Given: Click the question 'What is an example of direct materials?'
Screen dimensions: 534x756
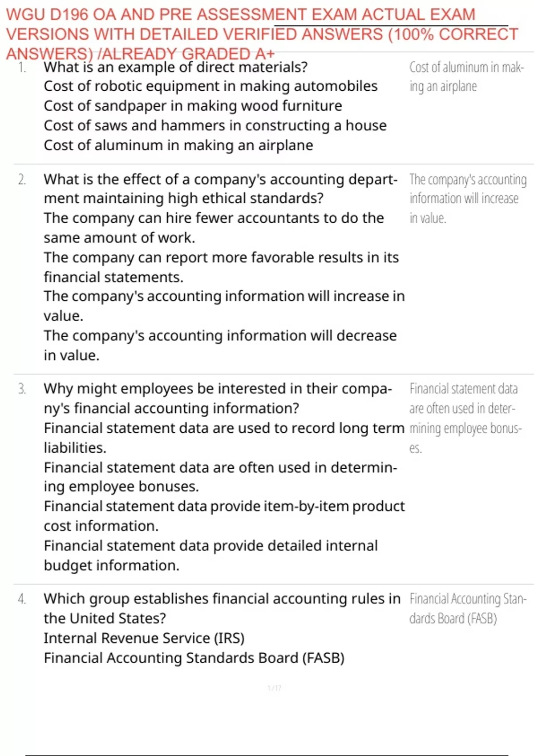Looking at the screenshot, I should pyautogui.click(x=175, y=67).
